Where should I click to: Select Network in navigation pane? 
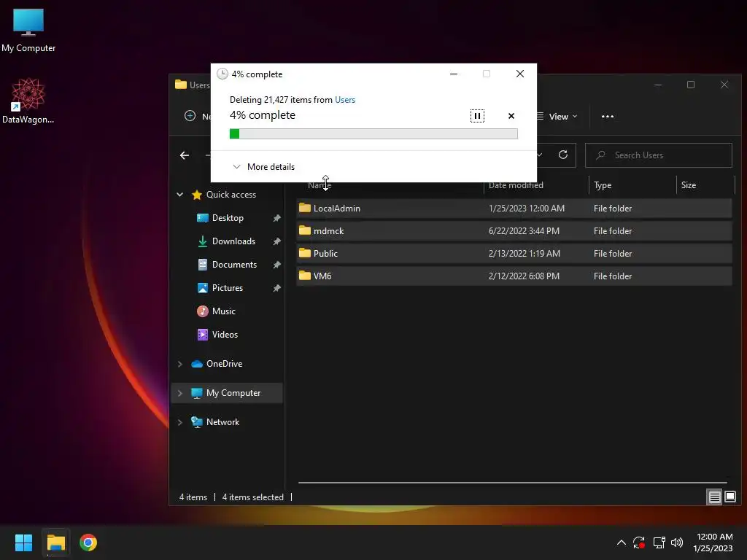222,422
